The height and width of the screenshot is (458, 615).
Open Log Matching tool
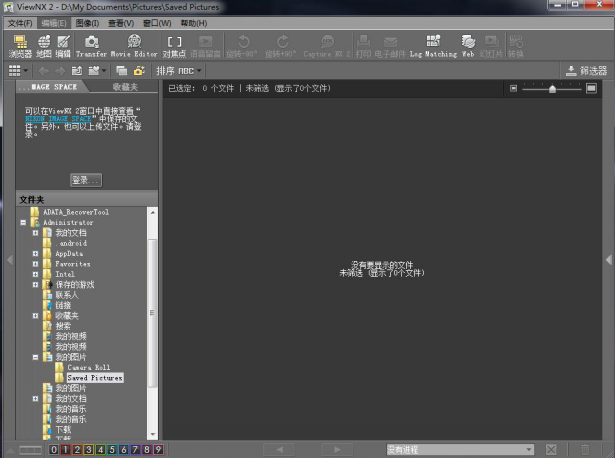(x=432, y=46)
